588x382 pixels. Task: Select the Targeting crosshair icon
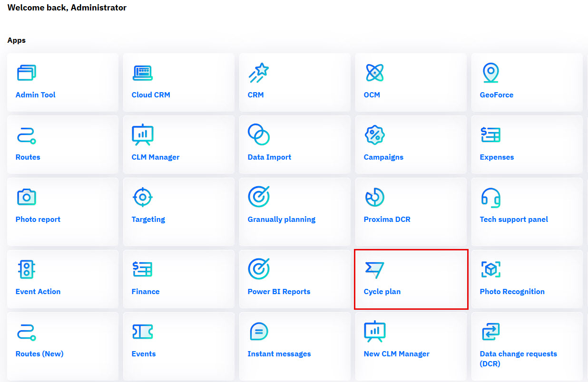[x=142, y=197]
